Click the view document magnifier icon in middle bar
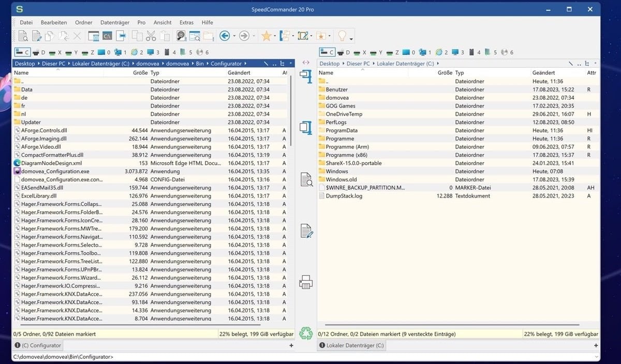 tap(306, 179)
